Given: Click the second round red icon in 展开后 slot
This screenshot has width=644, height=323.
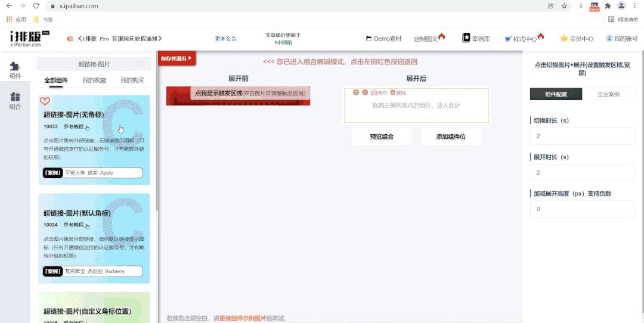Looking at the screenshot, I should 365,92.
